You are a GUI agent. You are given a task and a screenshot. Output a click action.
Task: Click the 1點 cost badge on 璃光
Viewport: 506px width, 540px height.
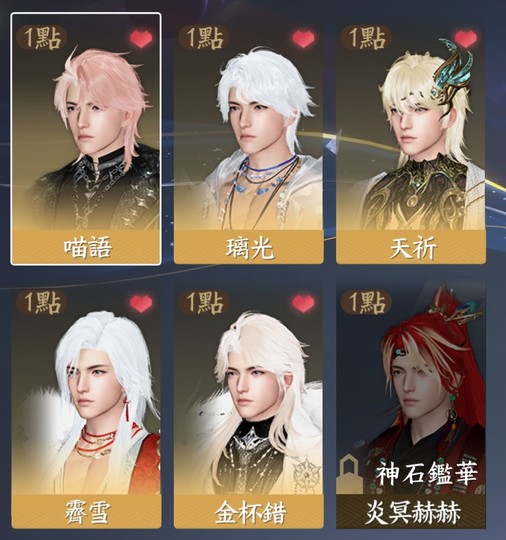(204, 38)
